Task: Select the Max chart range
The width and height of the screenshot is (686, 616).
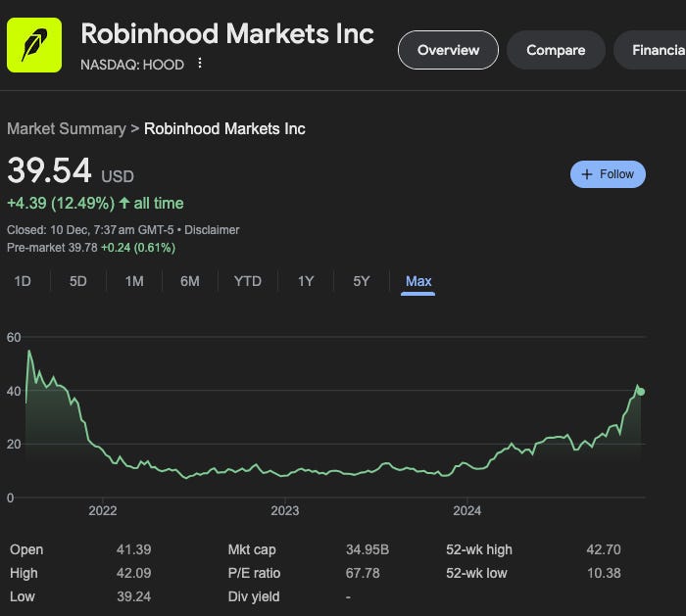Action: (x=418, y=281)
